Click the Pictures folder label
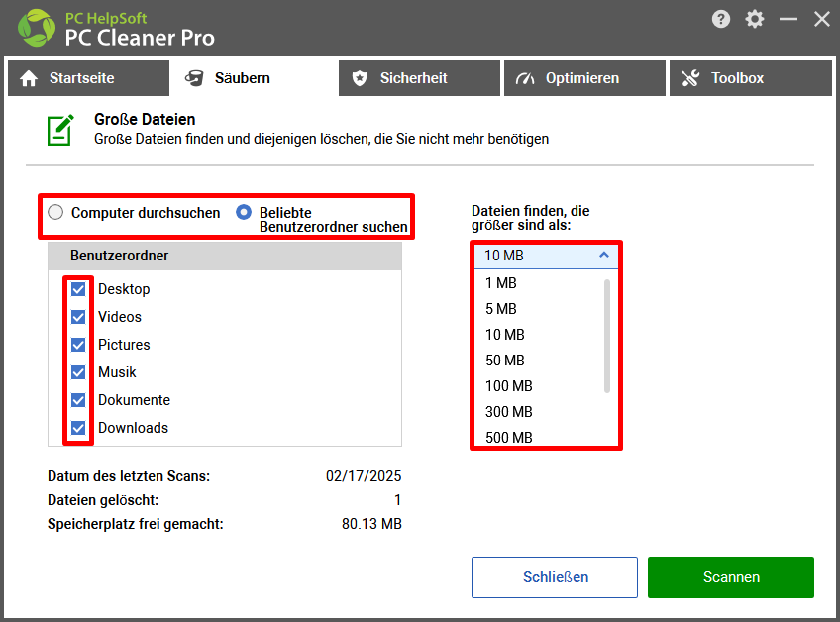The height and width of the screenshot is (622, 840). click(x=124, y=345)
